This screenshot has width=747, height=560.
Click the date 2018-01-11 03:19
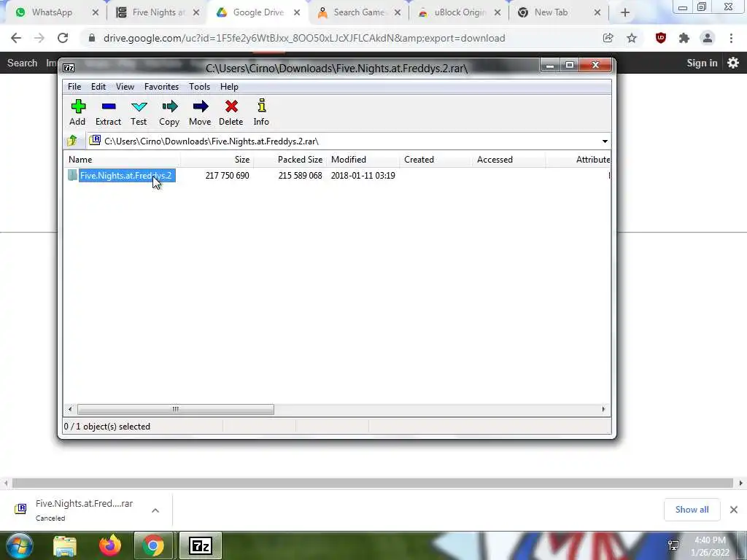coord(363,175)
